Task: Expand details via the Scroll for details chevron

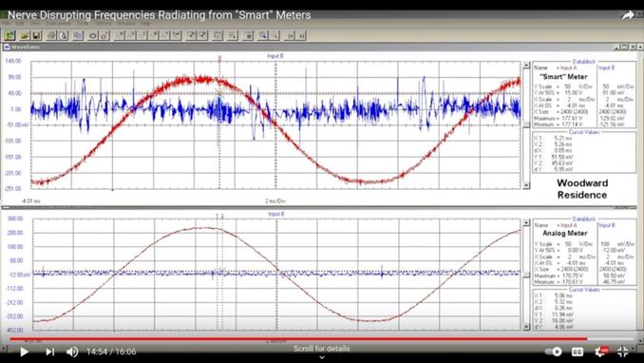Action: (322, 357)
